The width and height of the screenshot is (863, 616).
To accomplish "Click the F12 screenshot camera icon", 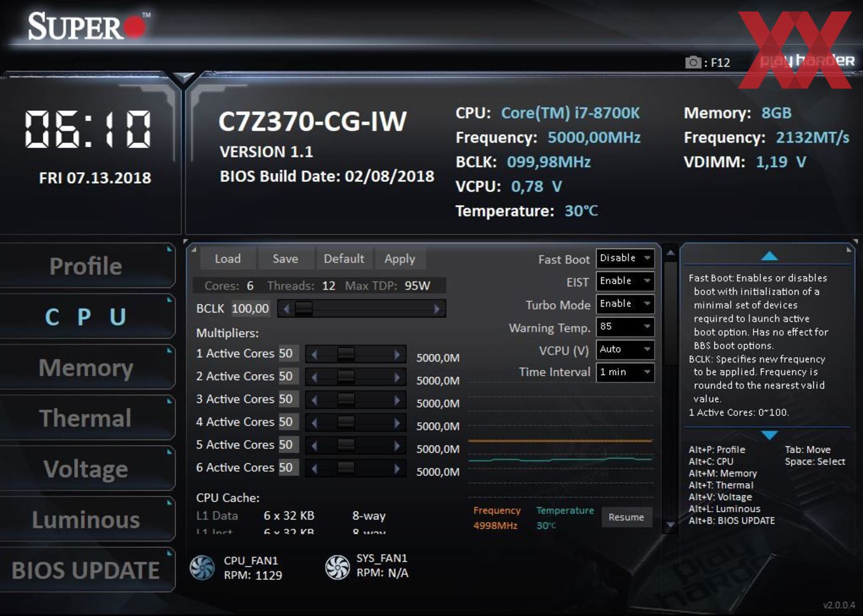I will [x=693, y=62].
